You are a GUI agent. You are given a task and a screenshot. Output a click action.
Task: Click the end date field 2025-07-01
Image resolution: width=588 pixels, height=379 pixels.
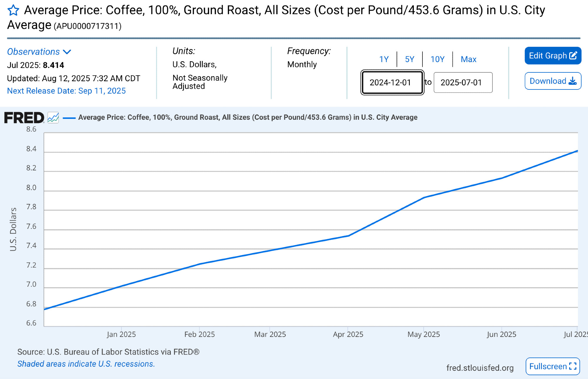[x=463, y=82]
